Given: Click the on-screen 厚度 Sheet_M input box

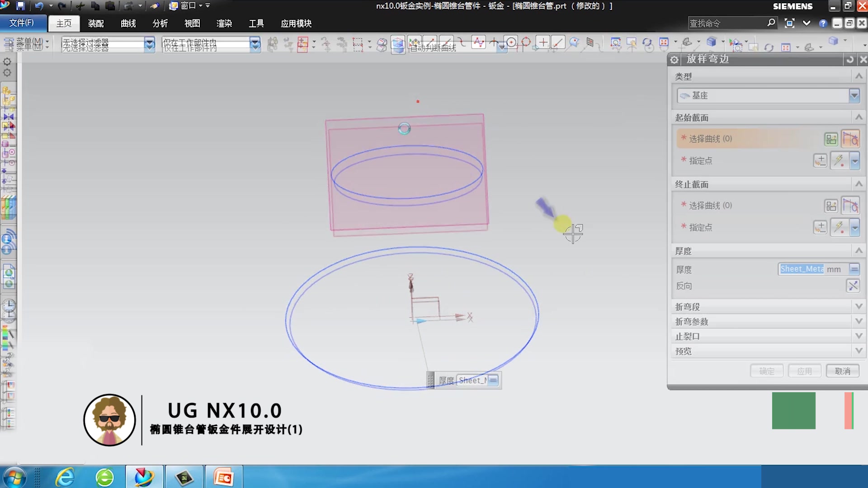Looking at the screenshot, I should [x=472, y=380].
